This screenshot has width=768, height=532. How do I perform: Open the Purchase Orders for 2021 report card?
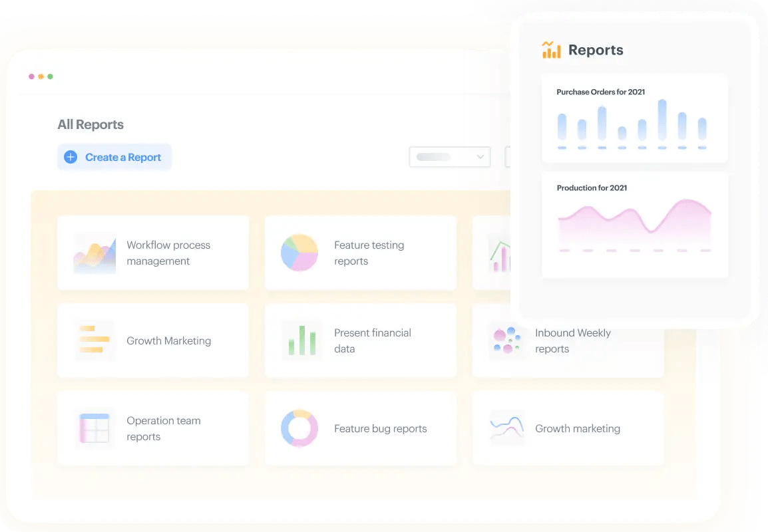(634, 118)
